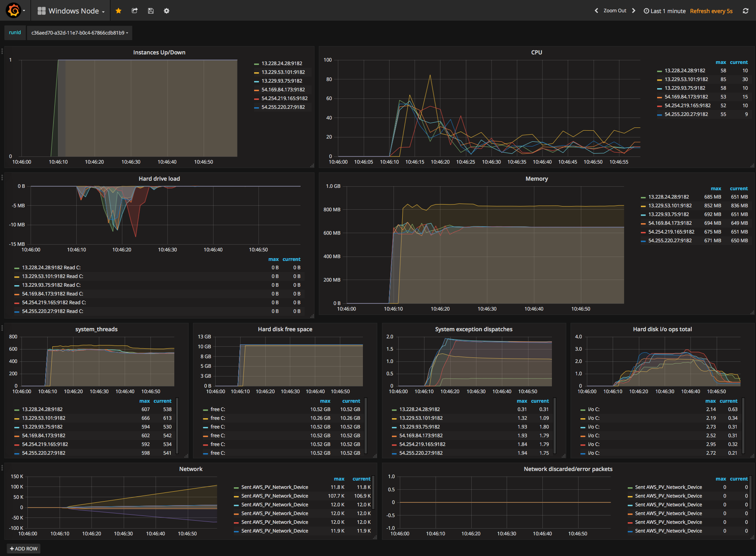This screenshot has height=556, width=756.
Task: Sort Network legend by max column
Action: pyautogui.click(x=339, y=479)
